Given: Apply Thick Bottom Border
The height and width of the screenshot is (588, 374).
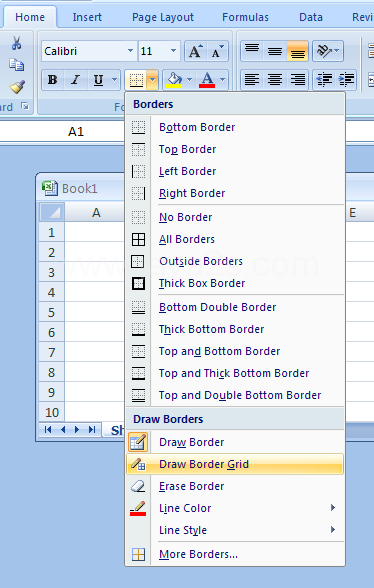Looking at the screenshot, I should click(235, 329).
